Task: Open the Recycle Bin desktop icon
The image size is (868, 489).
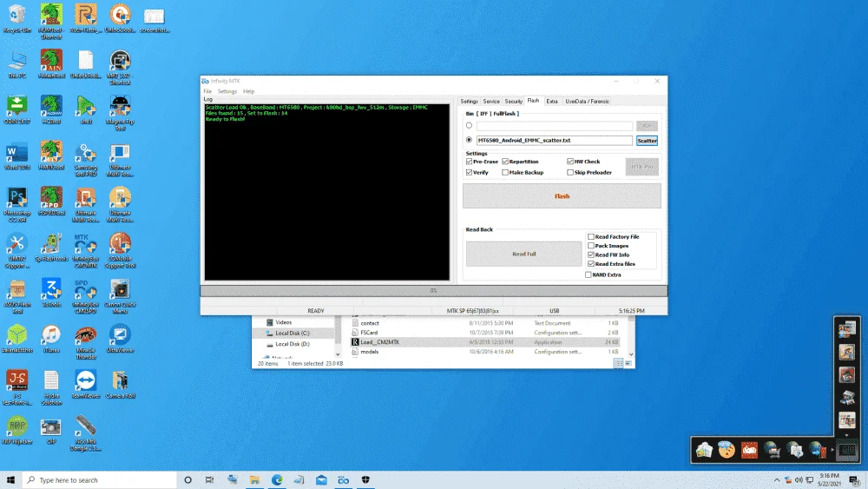Action: pos(17,19)
